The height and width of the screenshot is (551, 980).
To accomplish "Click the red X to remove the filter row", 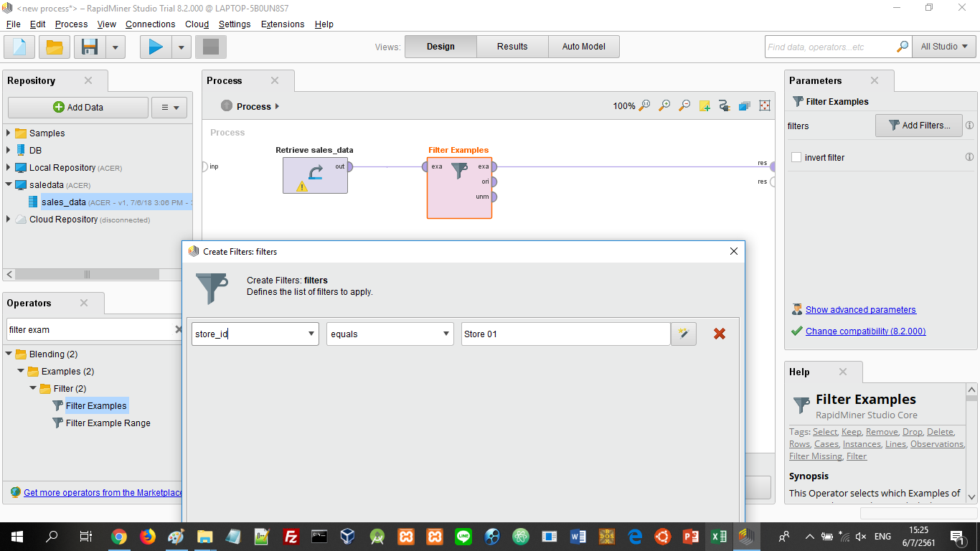I will pyautogui.click(x=719, y=334).
